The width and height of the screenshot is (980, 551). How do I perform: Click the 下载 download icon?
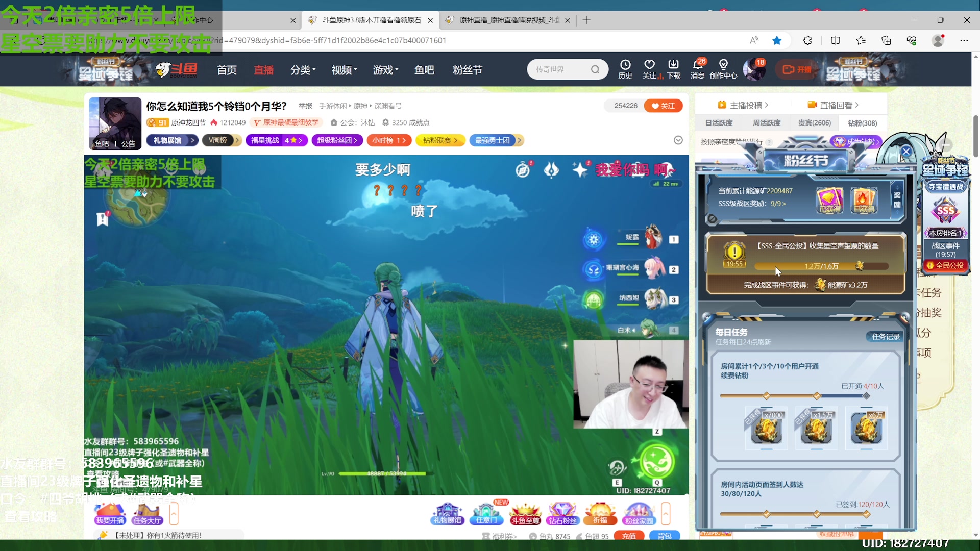pos(674,69)
